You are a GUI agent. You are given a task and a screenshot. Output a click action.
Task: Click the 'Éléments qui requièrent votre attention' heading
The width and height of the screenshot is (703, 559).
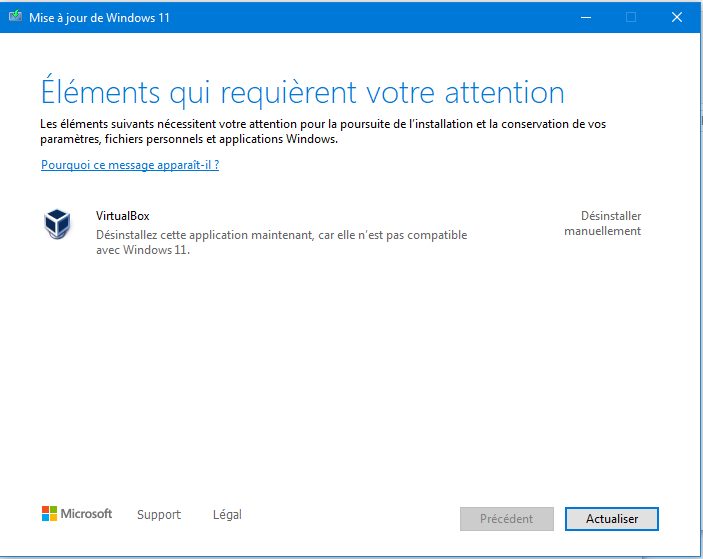(x=302, y=92)
